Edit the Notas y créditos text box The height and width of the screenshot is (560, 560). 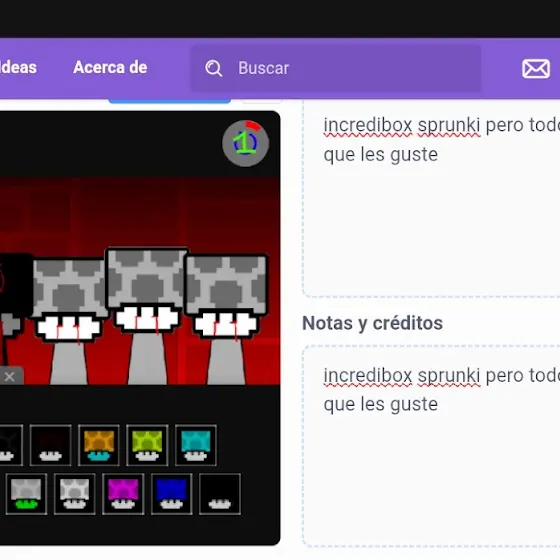[x=431, y=446]
